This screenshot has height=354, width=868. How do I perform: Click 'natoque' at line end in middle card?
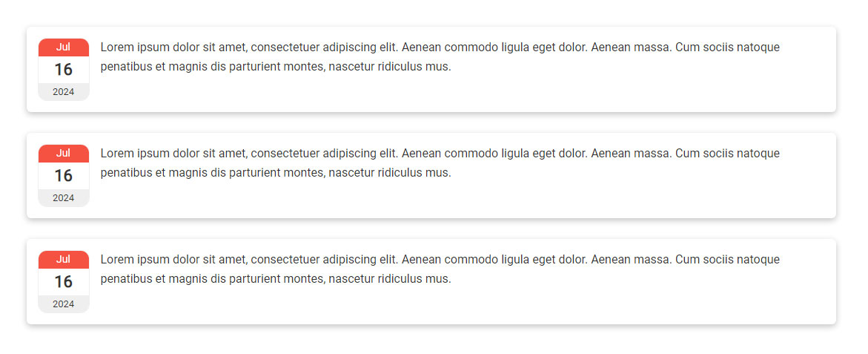pyautogui.click(x=758, y=154)
